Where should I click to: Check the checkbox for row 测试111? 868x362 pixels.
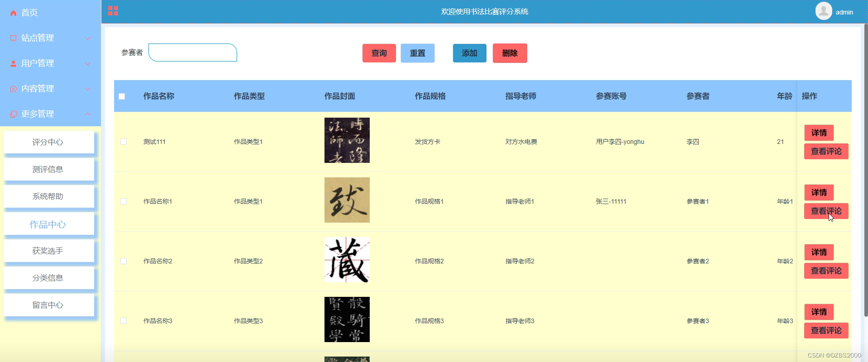click(x=124, y=142)
